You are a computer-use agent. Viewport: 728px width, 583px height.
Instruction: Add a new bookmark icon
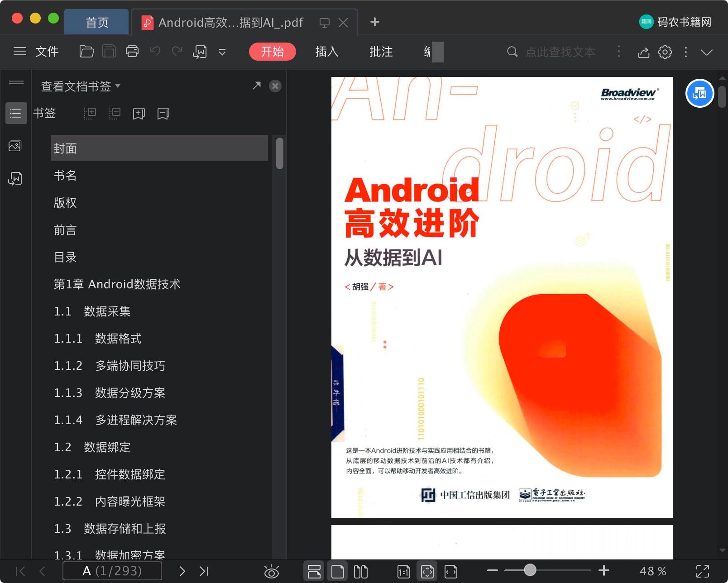pyautogui.click(x=139, y=114)
